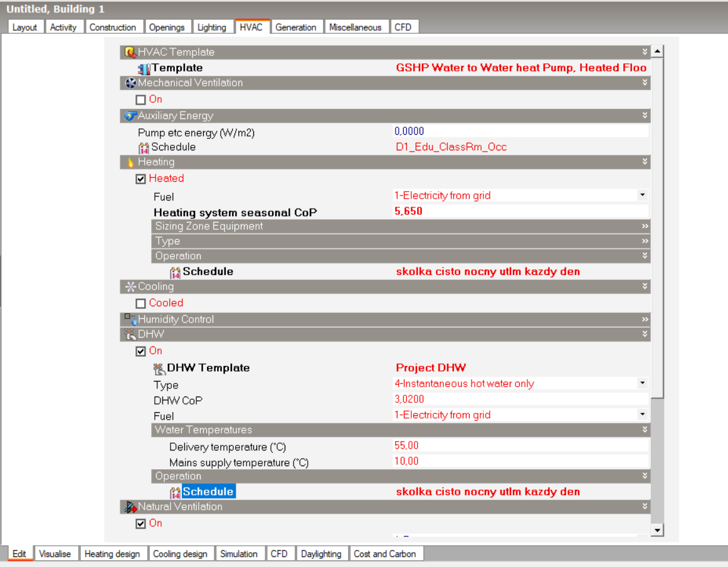728x567 pixels.
Task: Click the Template row icon
Action: pos(144,69)
